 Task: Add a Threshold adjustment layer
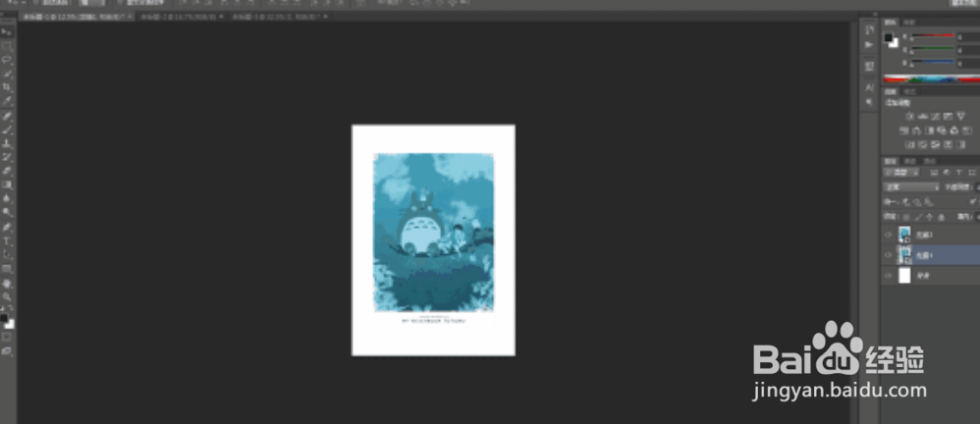tap(935, 145)
